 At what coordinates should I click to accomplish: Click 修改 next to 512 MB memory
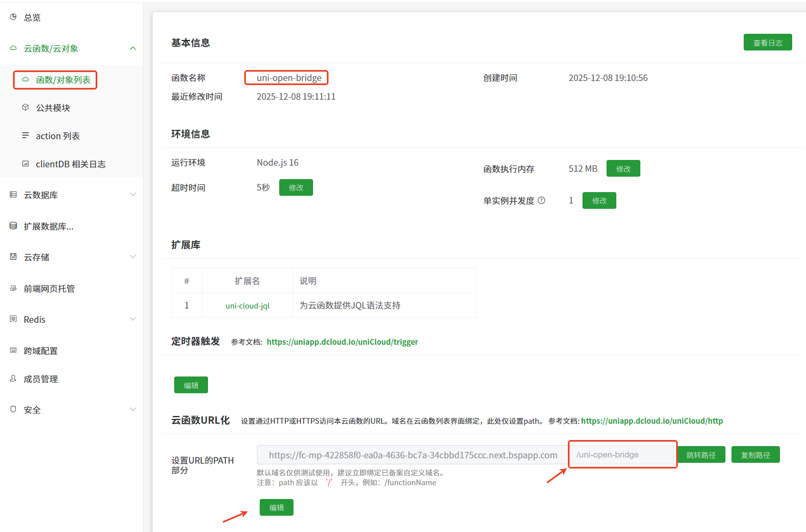click(623, 169)
